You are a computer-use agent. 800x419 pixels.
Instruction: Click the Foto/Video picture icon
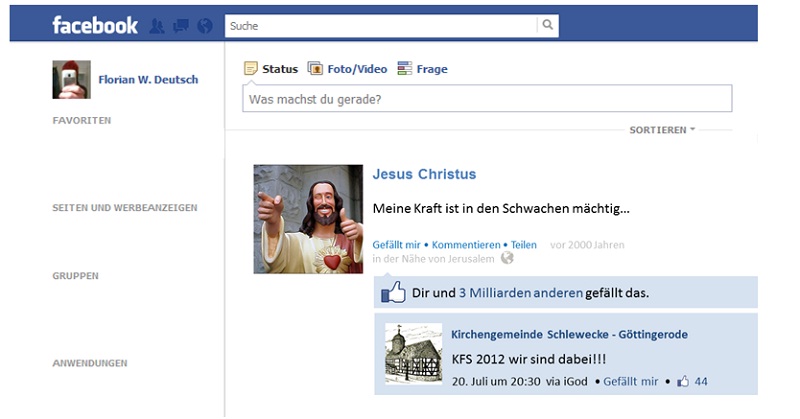[x=315, y=68]
